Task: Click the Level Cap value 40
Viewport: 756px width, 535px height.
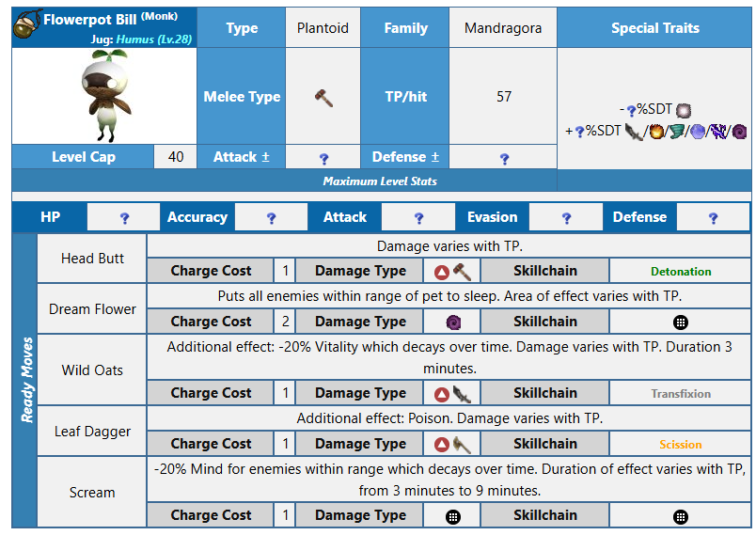Action: tap(176, 157)
